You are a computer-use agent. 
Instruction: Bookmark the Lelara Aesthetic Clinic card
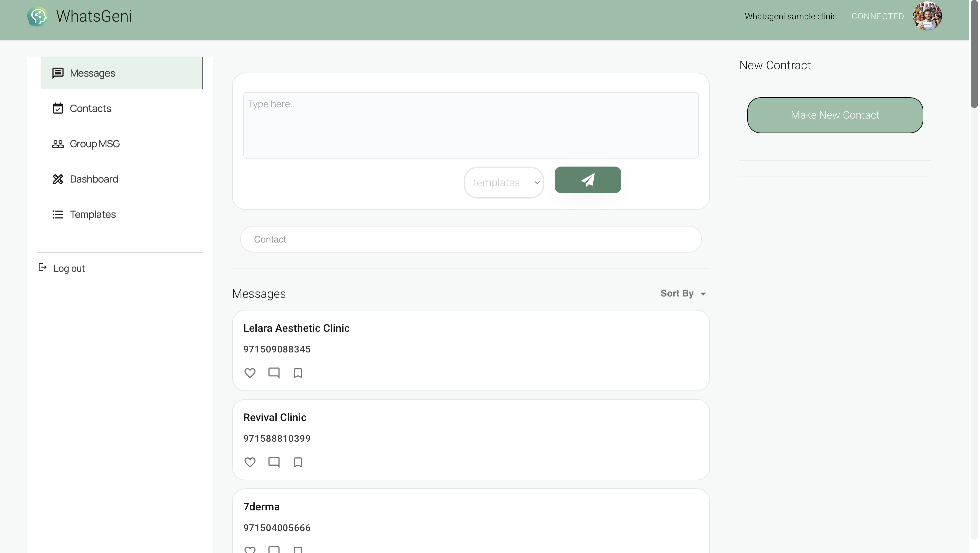[298, 373]
